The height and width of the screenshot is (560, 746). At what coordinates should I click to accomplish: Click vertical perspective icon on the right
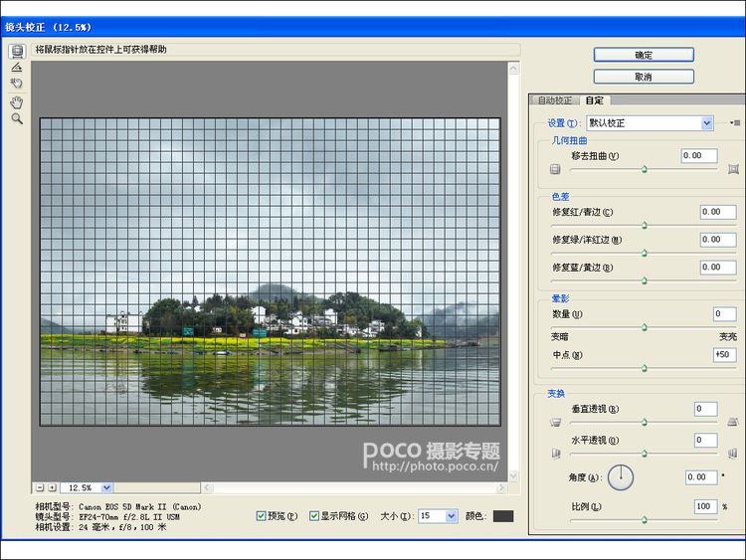(x=733, y=422)
